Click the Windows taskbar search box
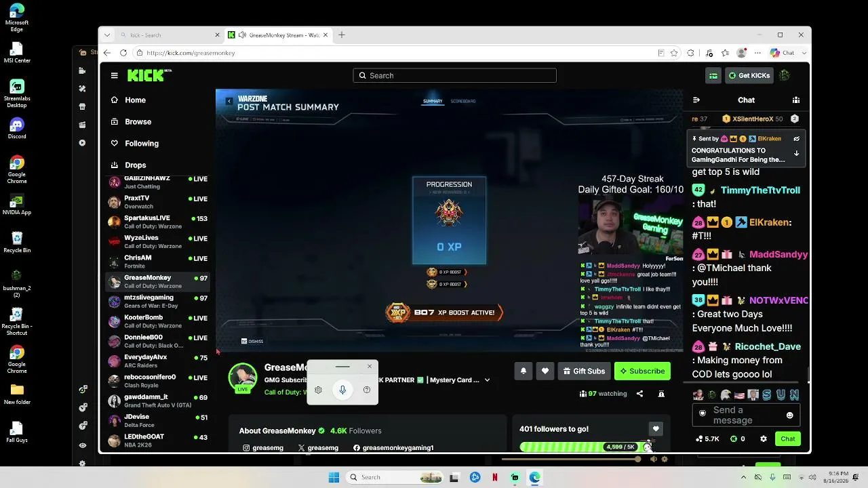Image resolution: width=868 pixels, height=488 pixels. [x=395, y=477]
